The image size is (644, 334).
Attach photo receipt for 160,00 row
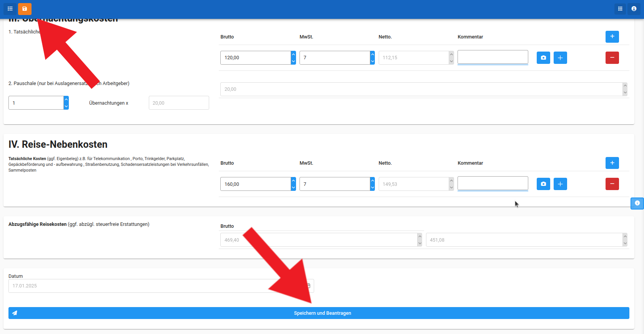click(x=543, y=184)
